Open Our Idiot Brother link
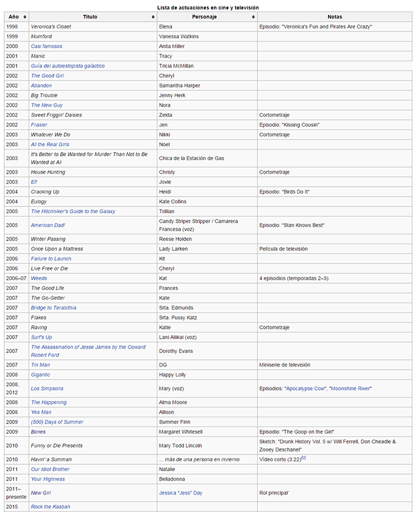The image size is (420, 515). click(x=50, y=469)
